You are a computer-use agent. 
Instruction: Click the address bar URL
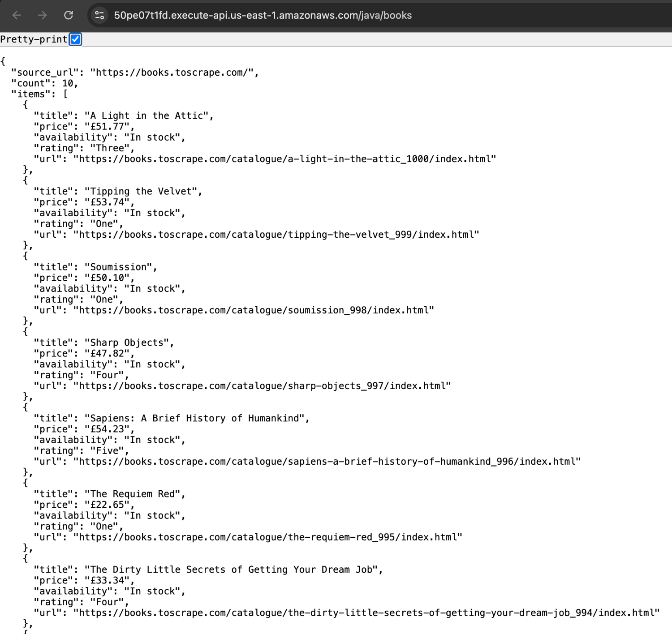click(263, 15)
